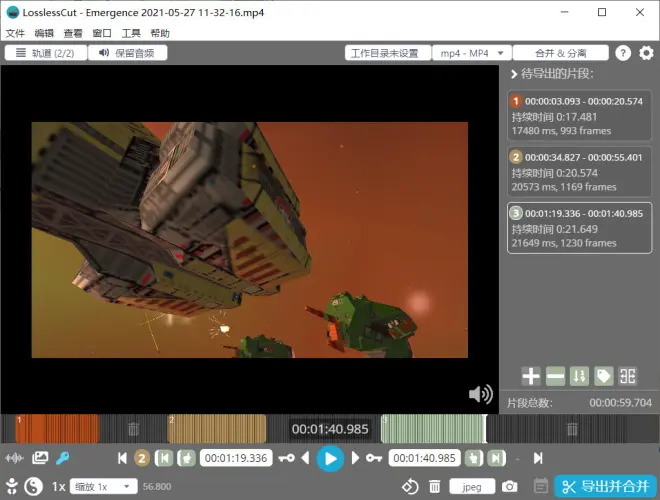Seek to the next keyframe
Viewport: 660px width, 500px height.
point(374,458)
